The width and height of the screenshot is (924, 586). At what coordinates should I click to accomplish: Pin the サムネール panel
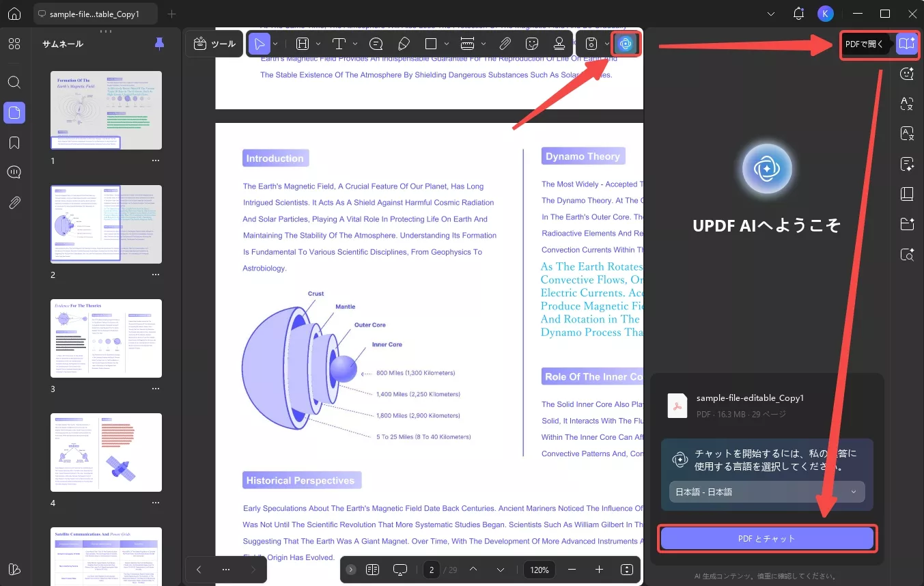tap(159, 44)
